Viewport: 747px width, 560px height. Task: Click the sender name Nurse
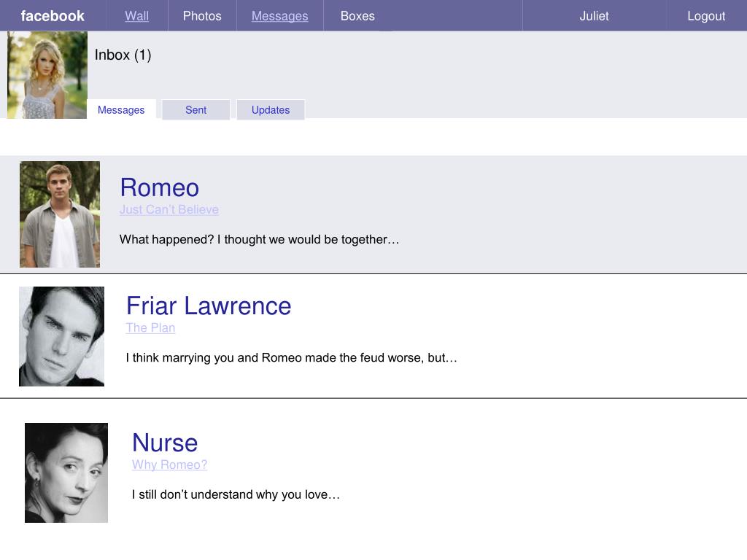[165, 443]
